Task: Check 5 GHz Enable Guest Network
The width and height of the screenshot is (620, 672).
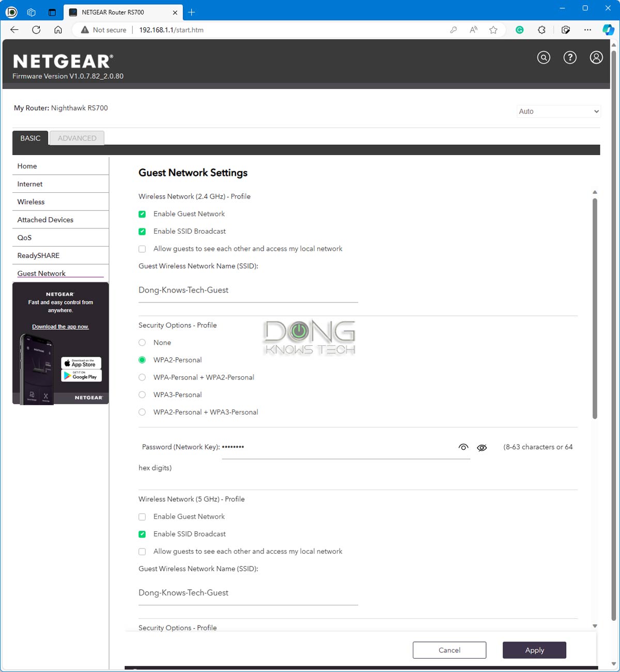Action: pyautogui.click(x=142, y=517)
